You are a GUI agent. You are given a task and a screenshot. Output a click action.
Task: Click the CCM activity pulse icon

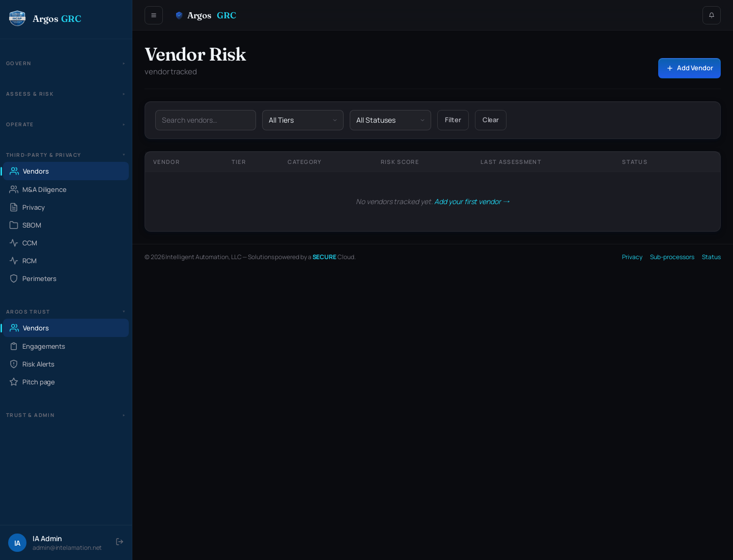click(14, 243)
